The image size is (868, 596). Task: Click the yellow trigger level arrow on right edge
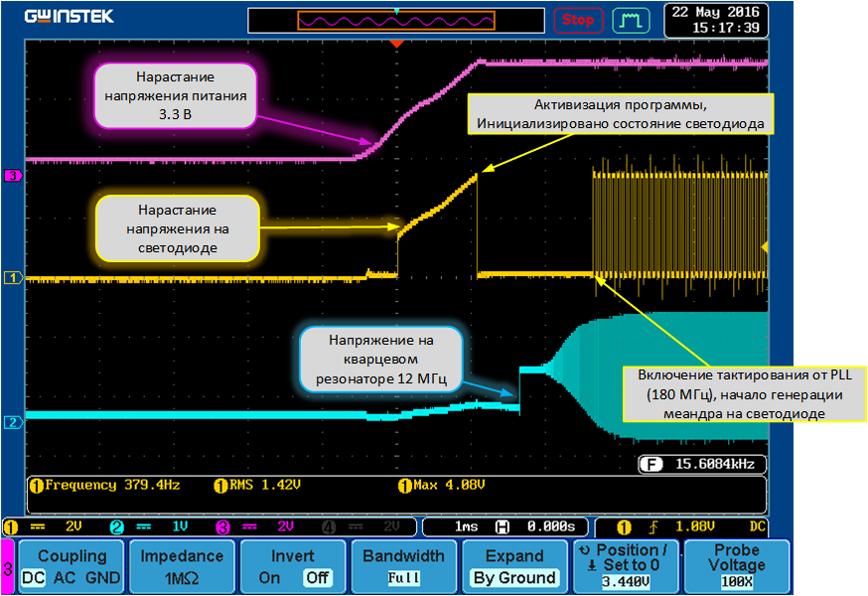765,247
